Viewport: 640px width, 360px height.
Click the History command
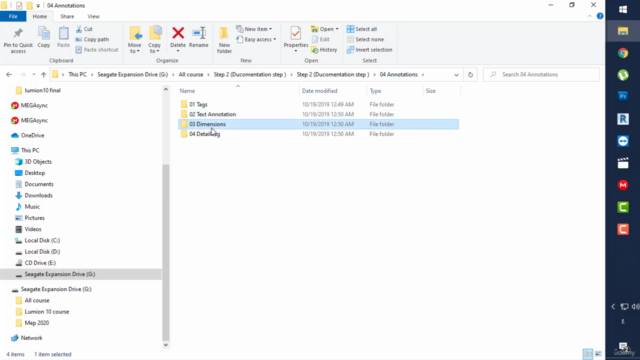(x=324, y=50)
